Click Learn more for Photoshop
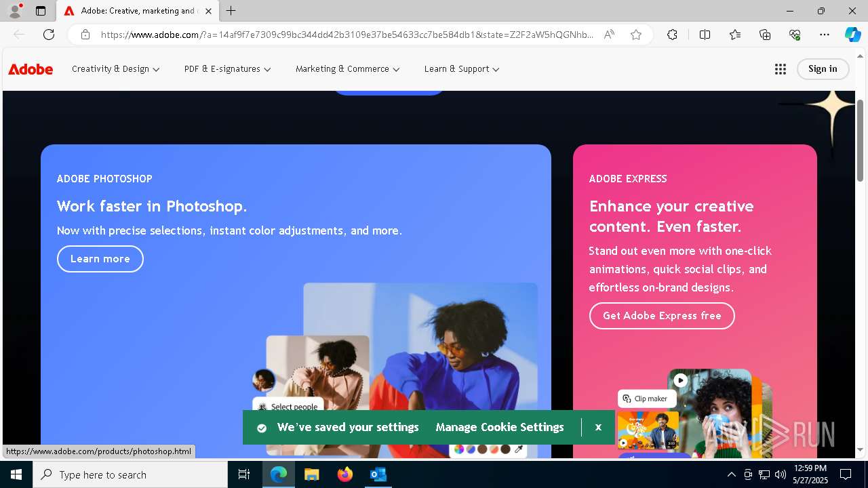 [x=100, y=259]
